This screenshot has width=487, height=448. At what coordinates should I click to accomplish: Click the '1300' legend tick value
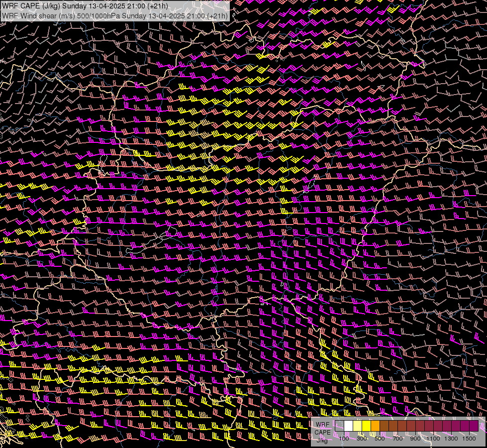(x=451, y=439)
